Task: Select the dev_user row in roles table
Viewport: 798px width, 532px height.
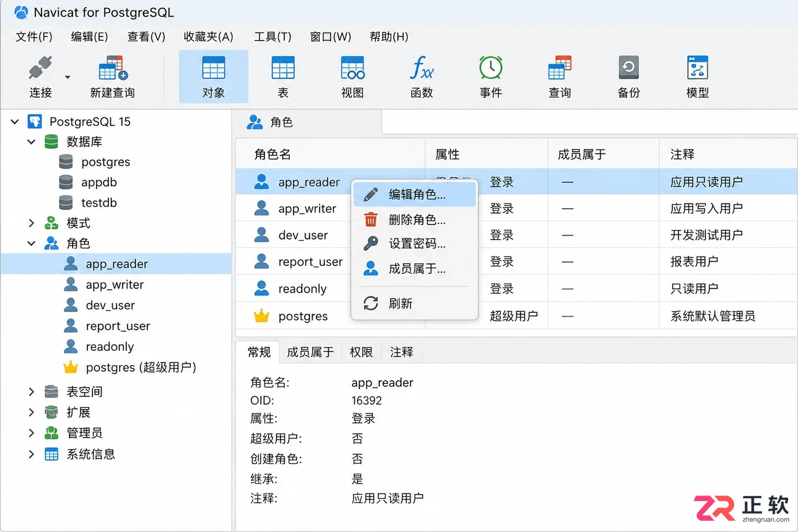Action: tap(516, 236)
